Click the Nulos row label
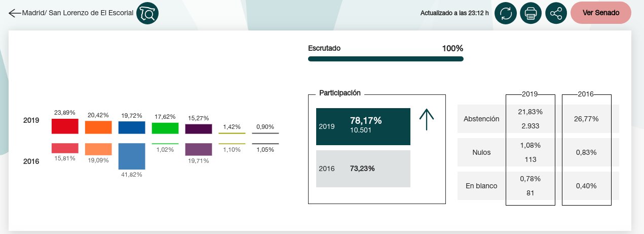644x234 pixels. tap(481, 152)
